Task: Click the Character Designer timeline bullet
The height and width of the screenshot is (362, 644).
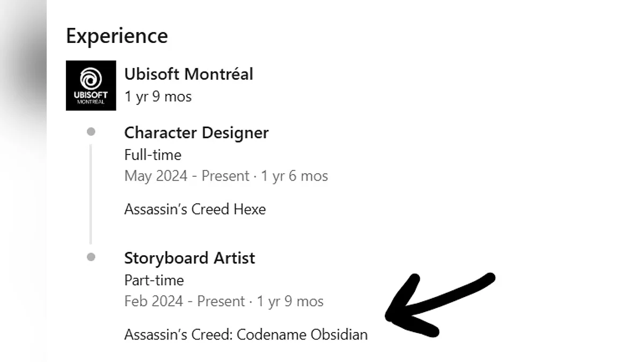Action: pos(91,132)
